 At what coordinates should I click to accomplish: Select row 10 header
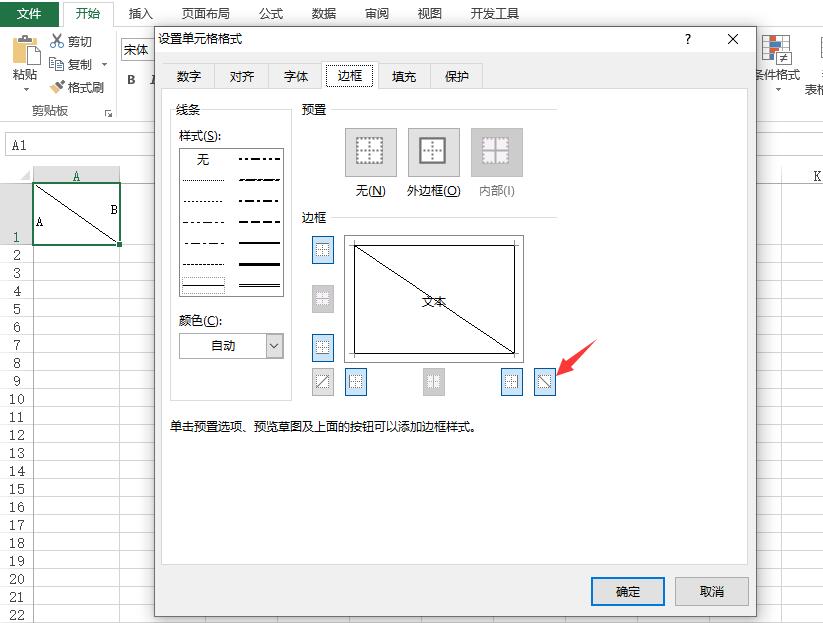click(x=16, y=399)
